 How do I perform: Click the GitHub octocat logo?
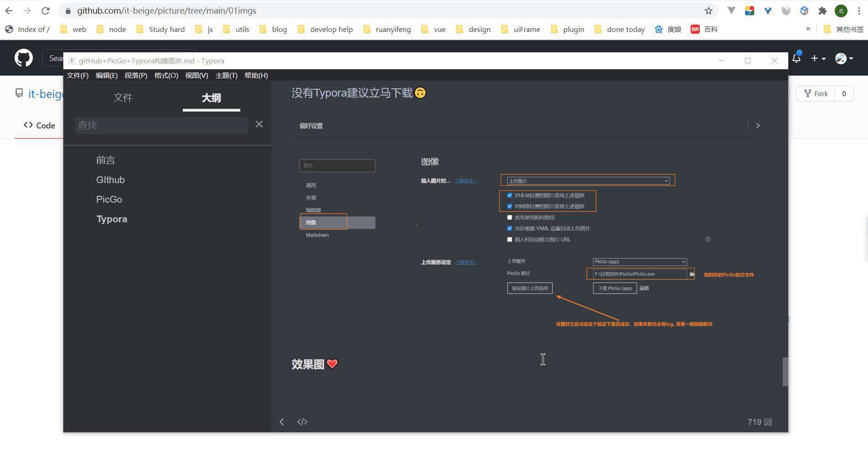(x=24, y=58)
